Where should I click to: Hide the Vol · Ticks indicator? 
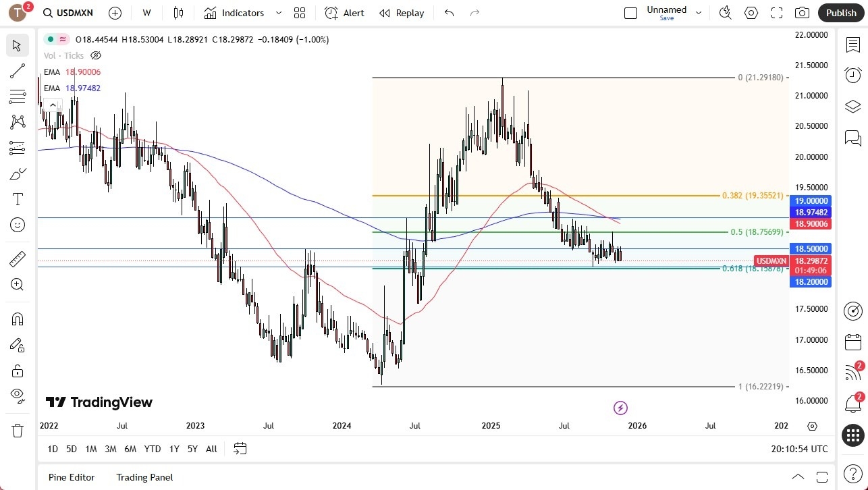[x=96, y=55]
